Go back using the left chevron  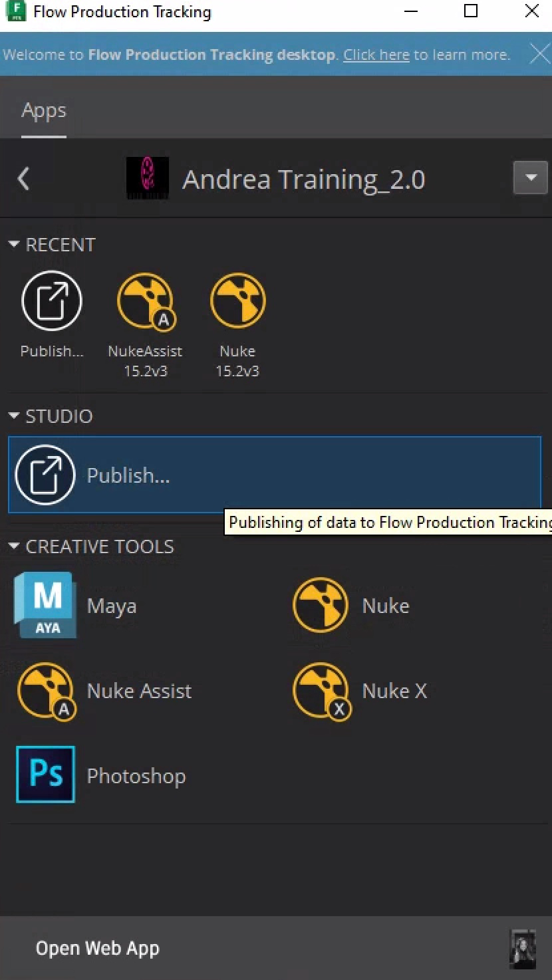pos(24,179)
